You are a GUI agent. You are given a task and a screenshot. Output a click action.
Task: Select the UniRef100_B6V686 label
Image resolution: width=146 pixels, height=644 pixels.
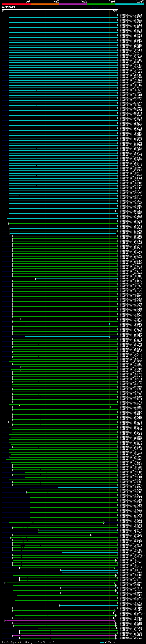[x=131, y=22]
